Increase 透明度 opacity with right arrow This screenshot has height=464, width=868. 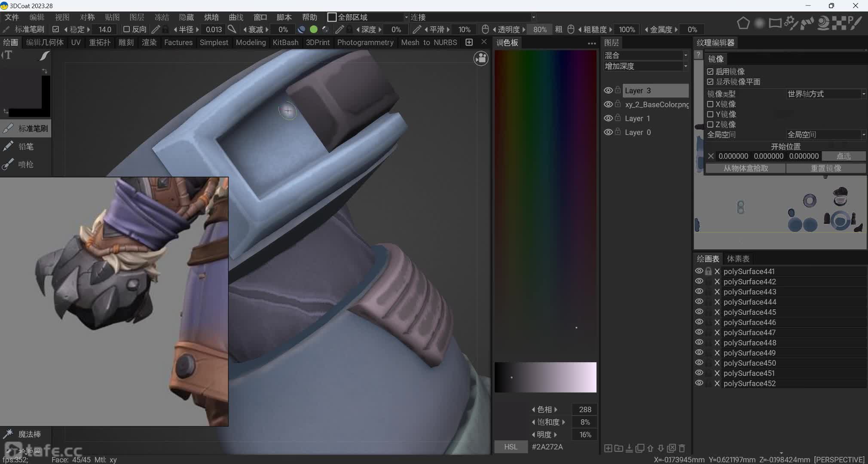tap(524, 29)
